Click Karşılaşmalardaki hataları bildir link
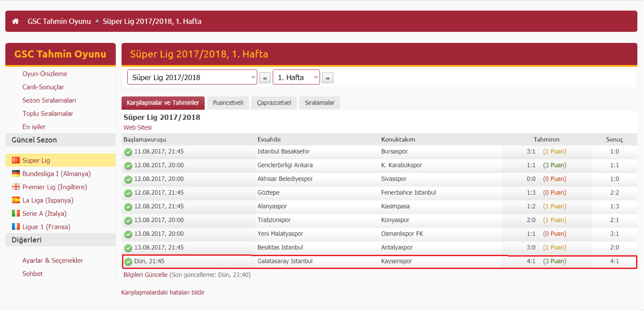 [x=163, y=292]
